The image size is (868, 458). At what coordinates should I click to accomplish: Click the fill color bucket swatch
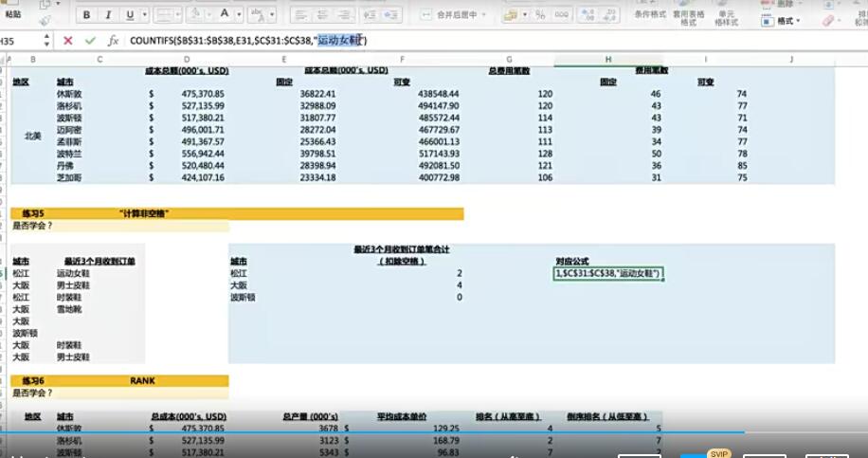coord(193,15)
